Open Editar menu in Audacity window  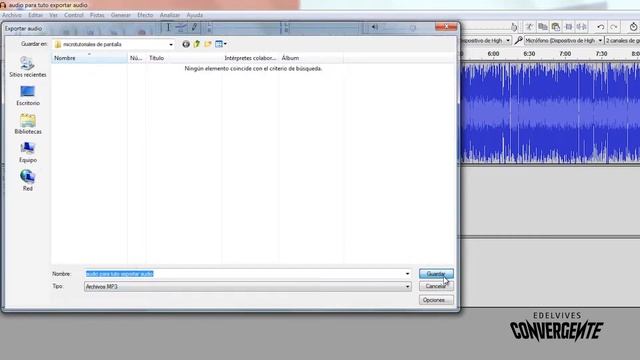(36, 15)
